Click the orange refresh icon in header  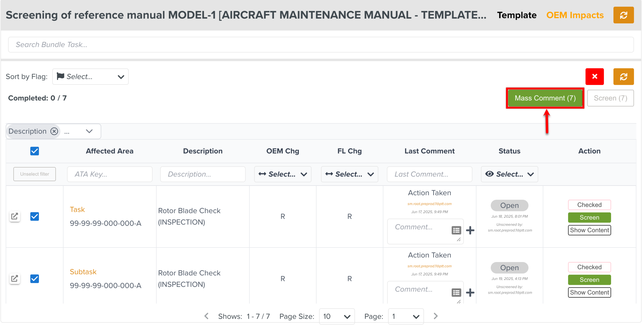click(623, 15)
